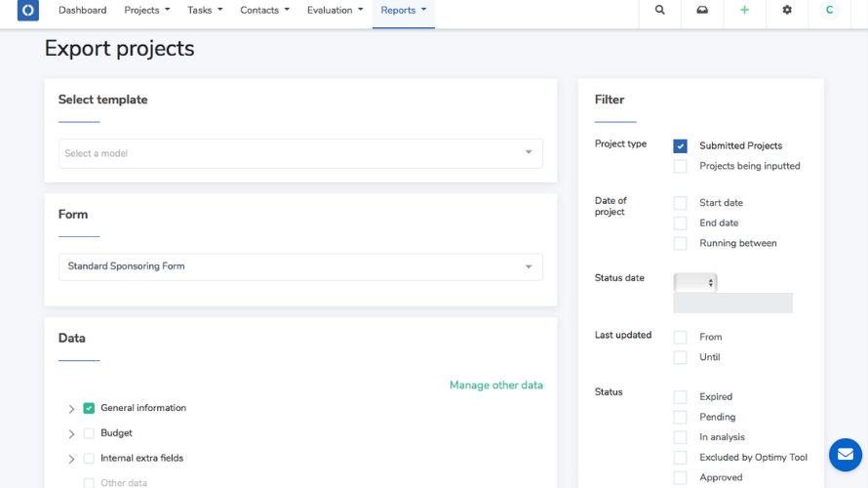The height and width of the screenshot is (488, 868).
Task: Expand the Internal extra fields node
Action: click(71, 459)
